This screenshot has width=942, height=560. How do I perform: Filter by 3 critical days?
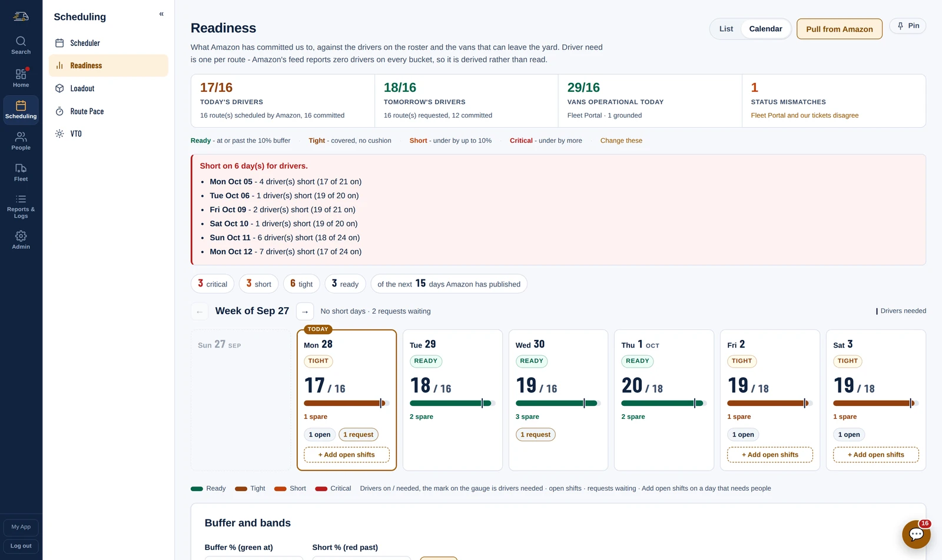[x=213, y=284]
